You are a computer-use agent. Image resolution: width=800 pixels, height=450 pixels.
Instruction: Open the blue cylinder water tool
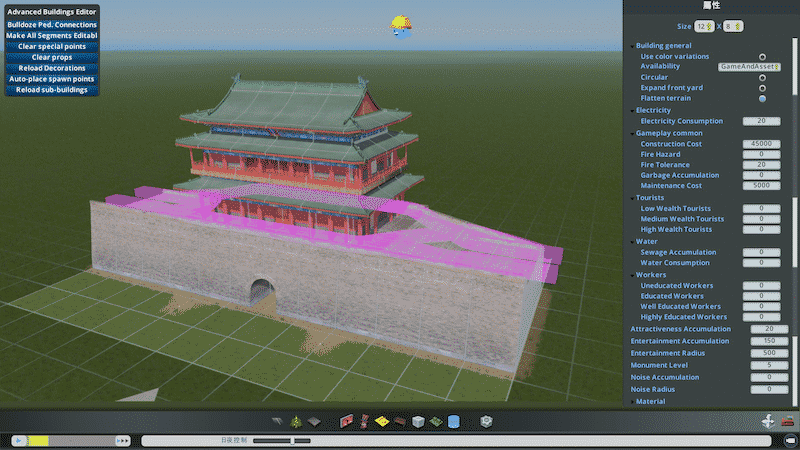(453, 421)
